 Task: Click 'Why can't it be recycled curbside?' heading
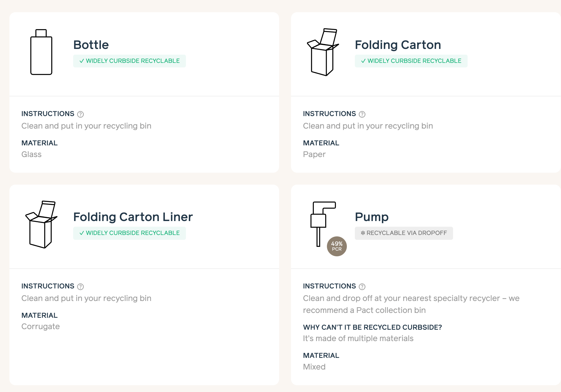(x=372, y=327)
